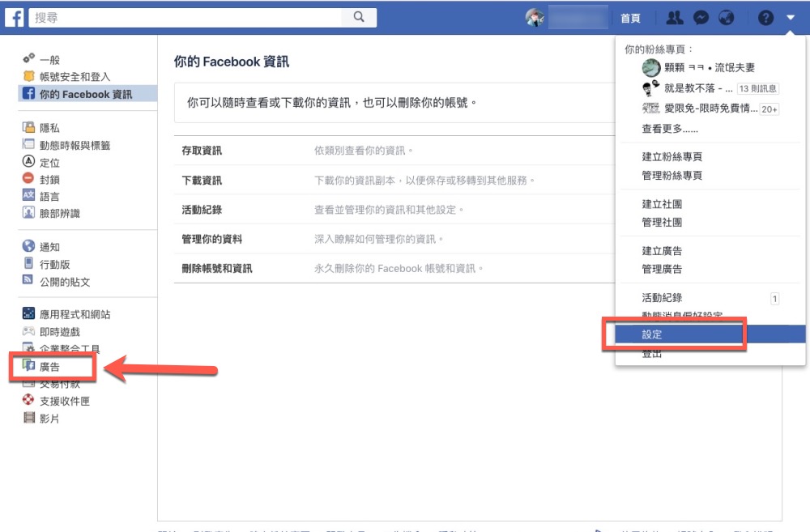Select 管理粉絲專頁 menu item
Image resolution: width=810 pixels, height=532 pixels.
click(x=671, y=176)
